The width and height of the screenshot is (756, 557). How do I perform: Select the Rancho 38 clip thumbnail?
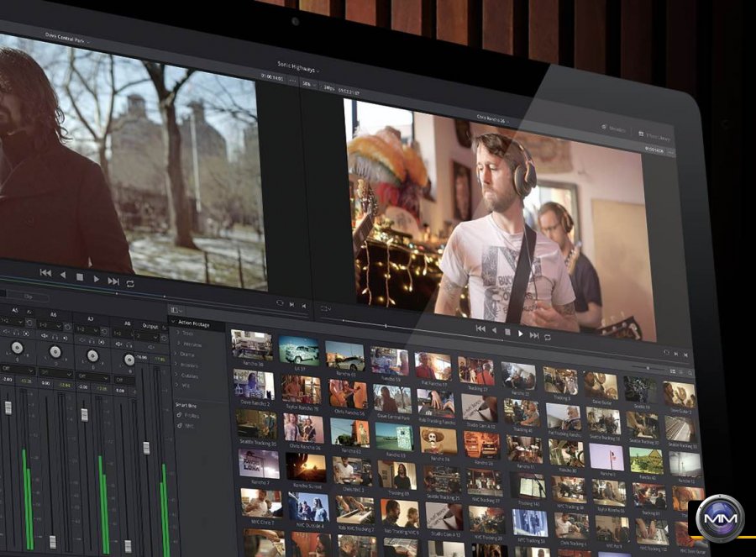point(251,344)
